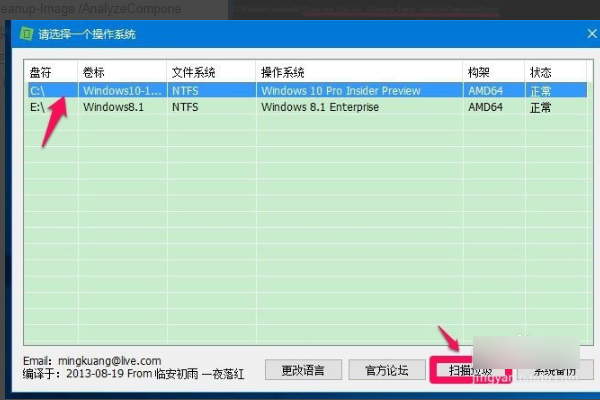Select the C:\ drive row
The image size is (600, 400).
point(307,90)
